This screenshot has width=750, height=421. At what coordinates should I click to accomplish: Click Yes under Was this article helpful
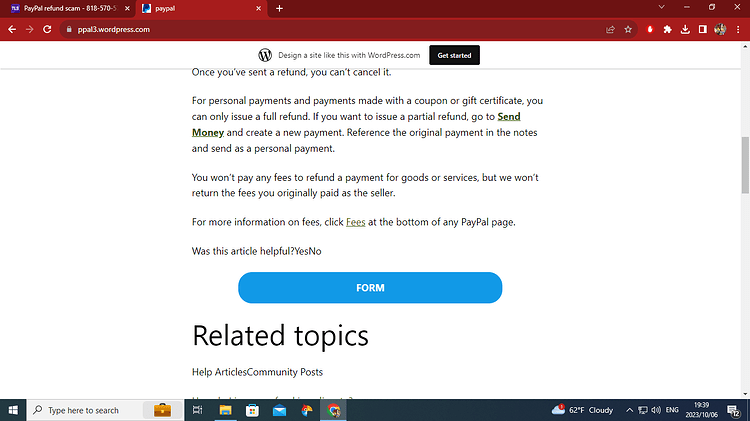click(301, 251)
